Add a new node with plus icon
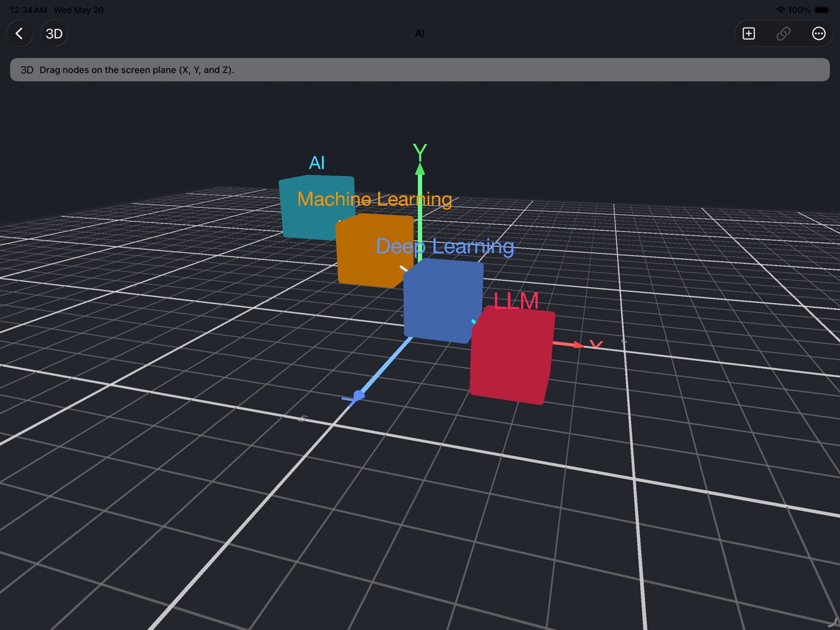Image resolution: width=840 pixels, height=630 pixels. 749,33
